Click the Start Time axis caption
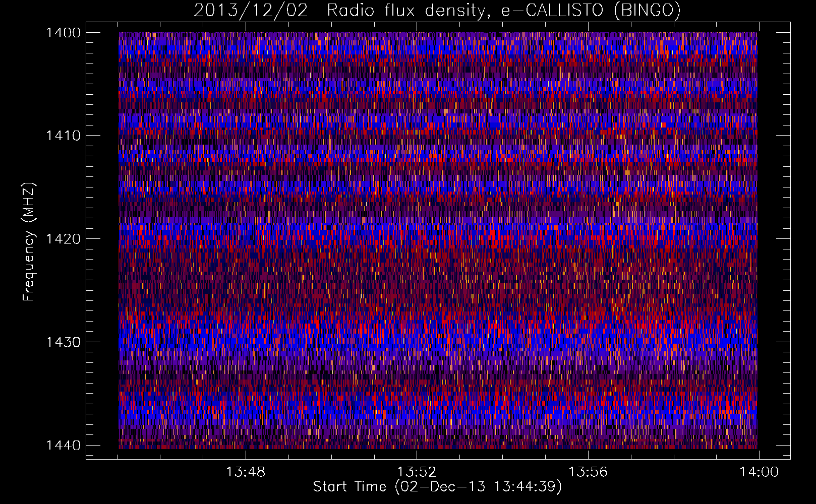The height and width of the screenshot is (504, 816). click(x=437, y=487)
